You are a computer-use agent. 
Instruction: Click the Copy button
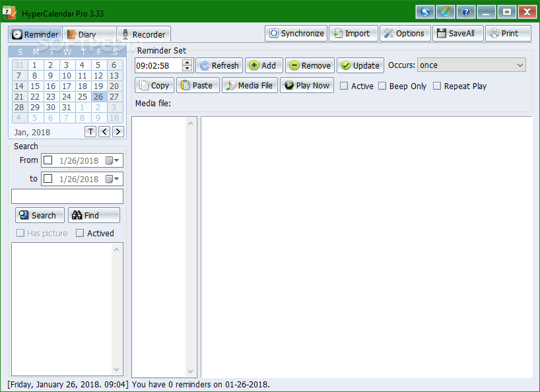coord(154,85)
